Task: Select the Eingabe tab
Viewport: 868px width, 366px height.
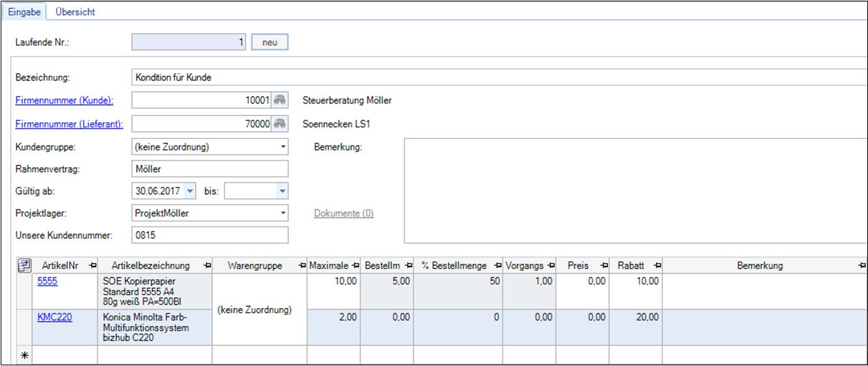Action: point(24,12)
